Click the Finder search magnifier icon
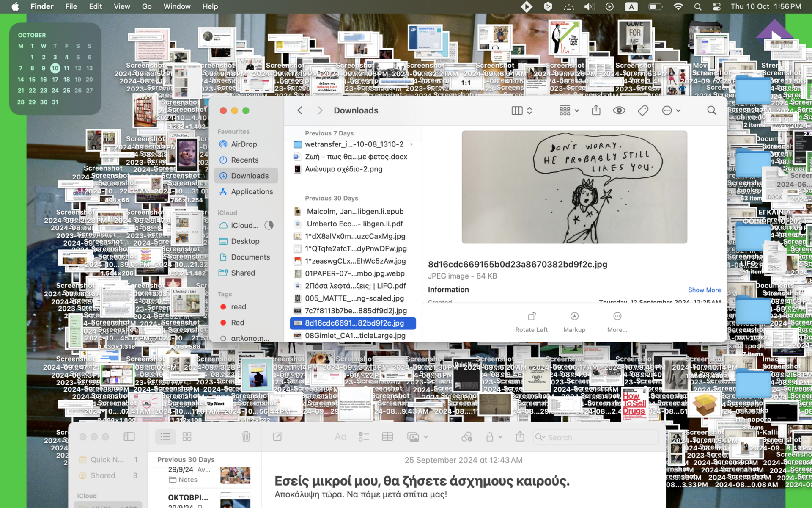812x508 pixels. (x=712, y=110)
